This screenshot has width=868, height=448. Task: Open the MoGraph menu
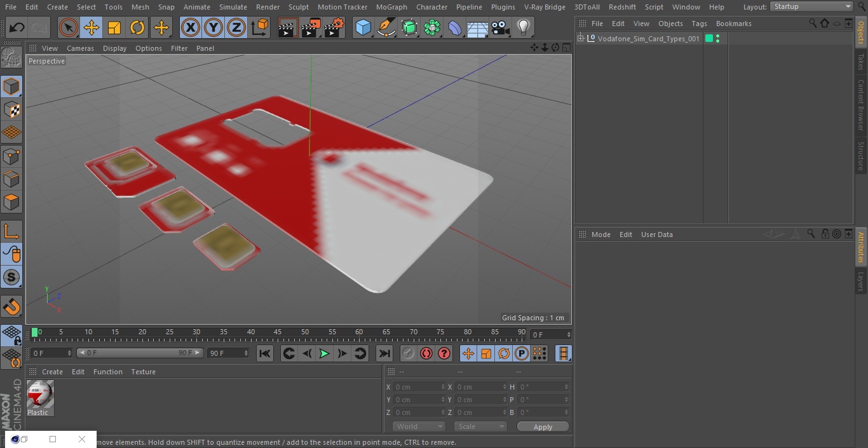tap(391, 7)
